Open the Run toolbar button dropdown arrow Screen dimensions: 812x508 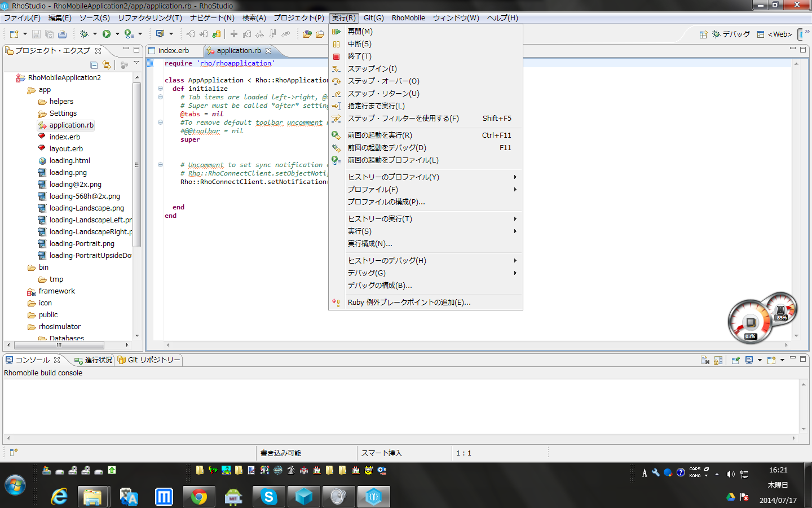click(117, 34)
